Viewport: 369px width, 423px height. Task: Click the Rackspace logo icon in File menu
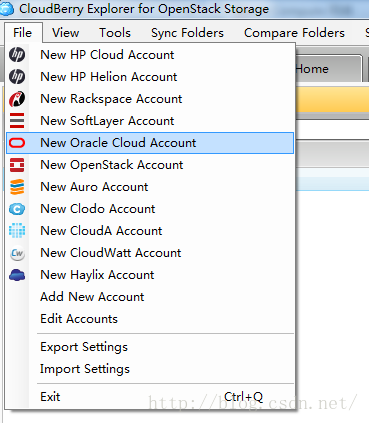(17, 99)
